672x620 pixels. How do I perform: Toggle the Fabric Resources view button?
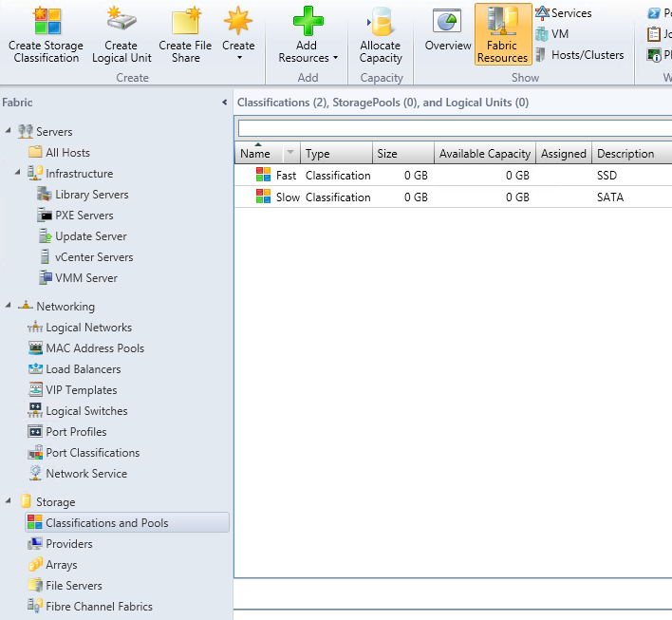(502, 34)
